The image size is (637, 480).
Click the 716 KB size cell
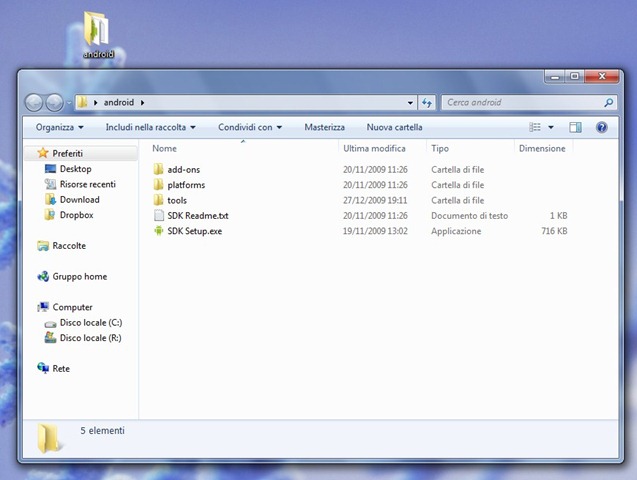pyautogui.click(x=554, y=231)
